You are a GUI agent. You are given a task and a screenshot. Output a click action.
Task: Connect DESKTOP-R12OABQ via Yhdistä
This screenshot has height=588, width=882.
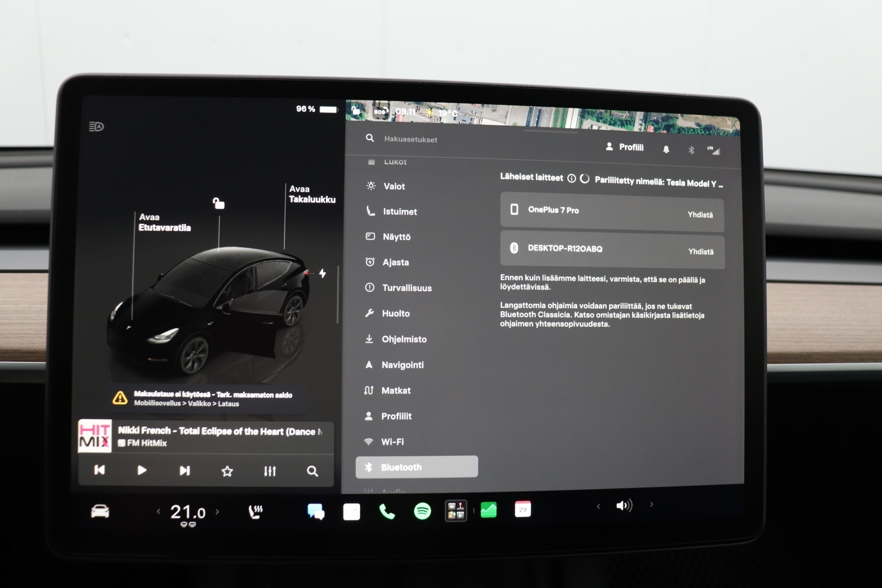(x=701, y=252)
